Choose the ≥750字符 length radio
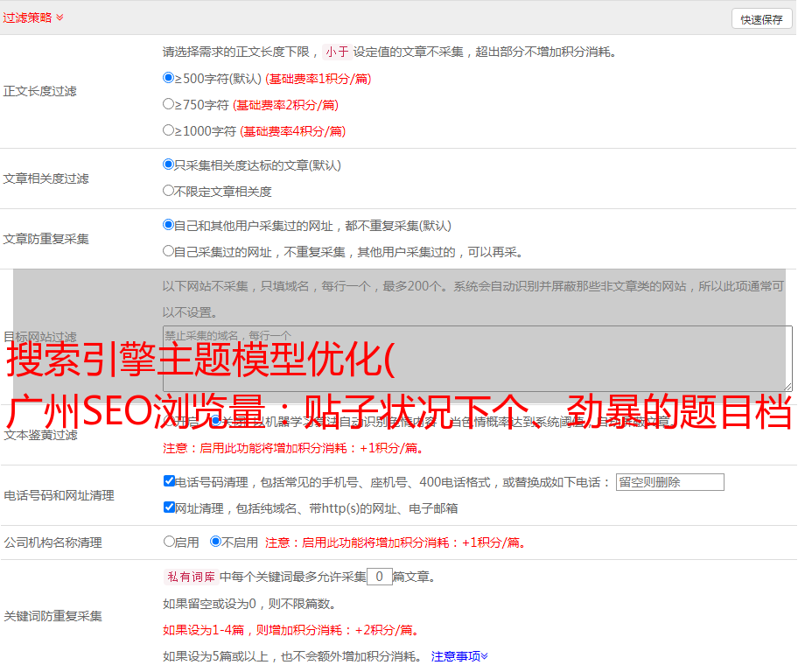Viewport: 798px width, 672px height. 168,104
